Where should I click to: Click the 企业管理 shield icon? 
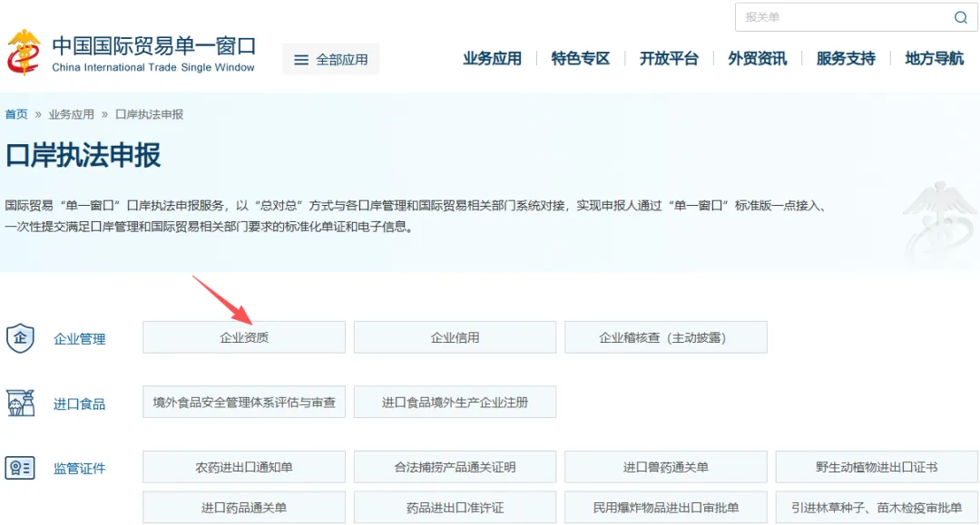coord(20,338)
